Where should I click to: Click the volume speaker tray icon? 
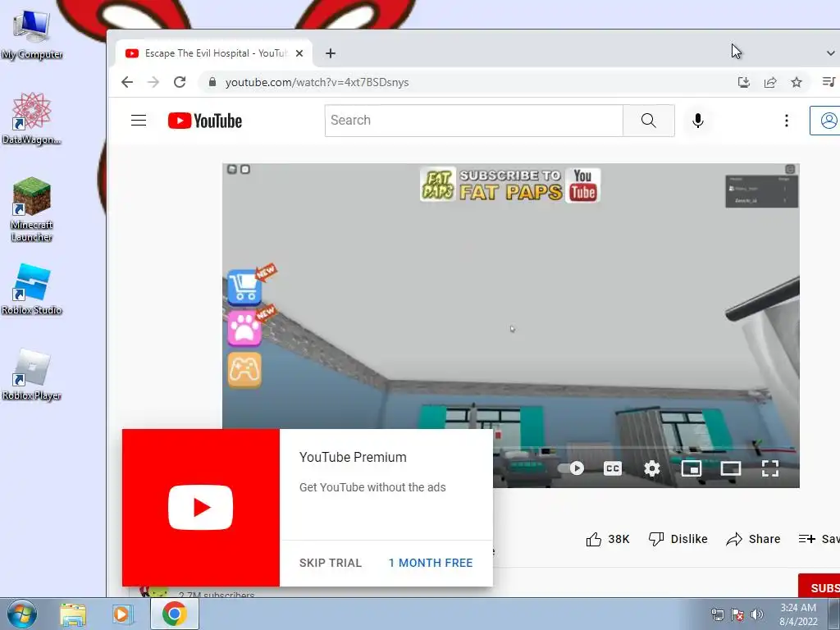(x=757, y=614)
